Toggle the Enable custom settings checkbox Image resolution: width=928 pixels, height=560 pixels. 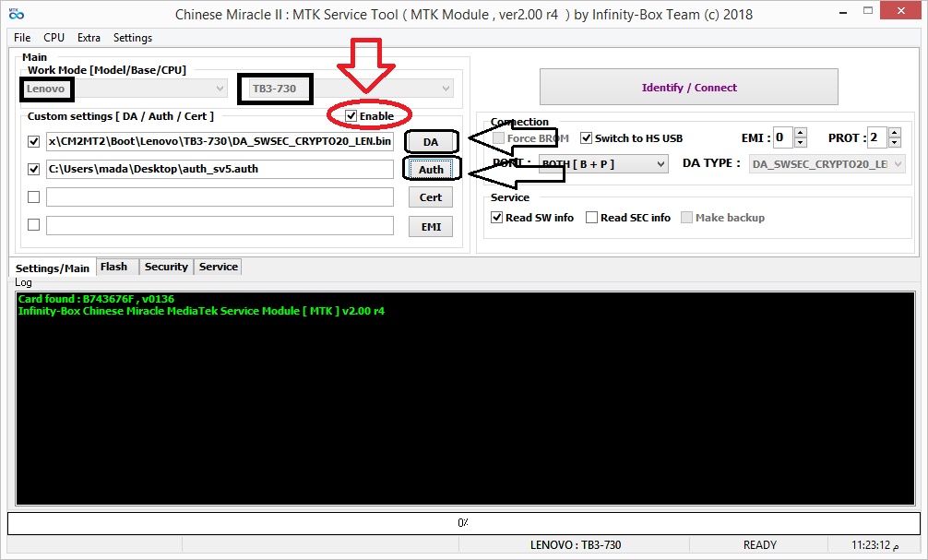(351, 116)
